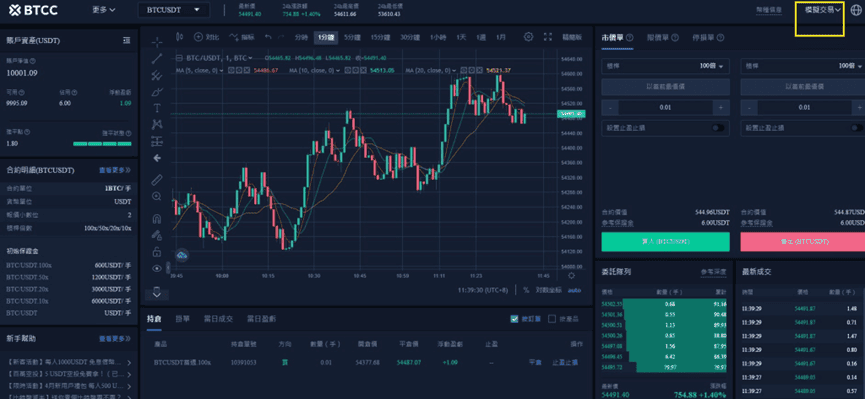Click the pink sell BTCUSDT button
Image resolution: width=865 pixels, height=399 pixels.
click(803, 242)
